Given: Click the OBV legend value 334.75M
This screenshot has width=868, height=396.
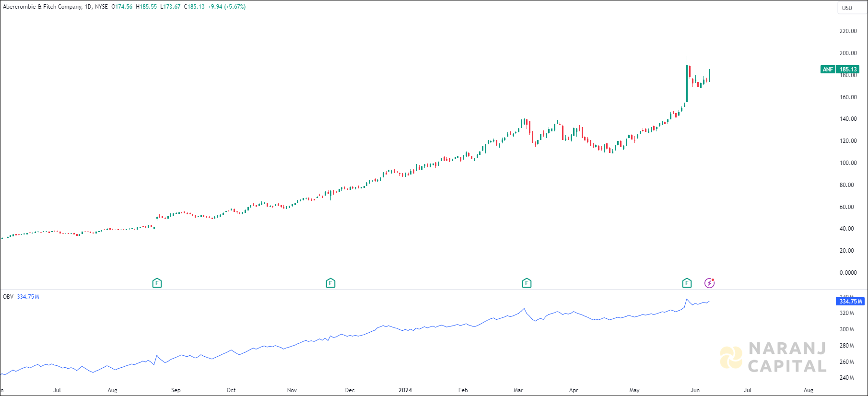Looking at the screenshot, I should point(28,297).
